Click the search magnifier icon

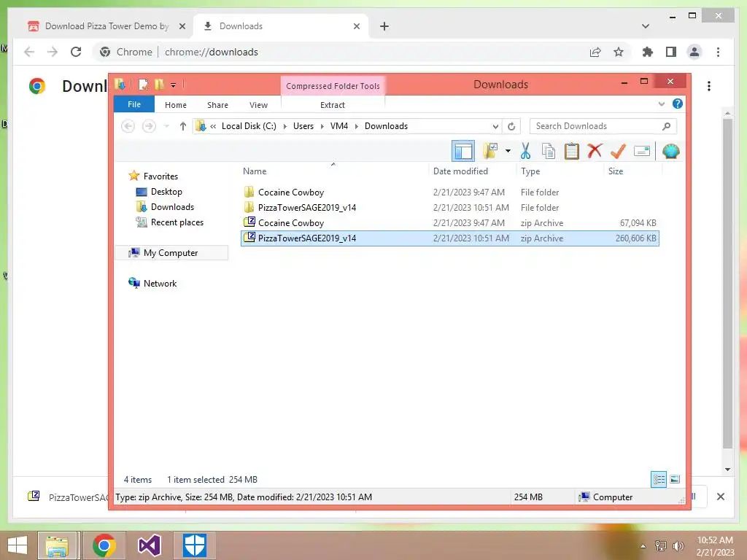(666, 126)
